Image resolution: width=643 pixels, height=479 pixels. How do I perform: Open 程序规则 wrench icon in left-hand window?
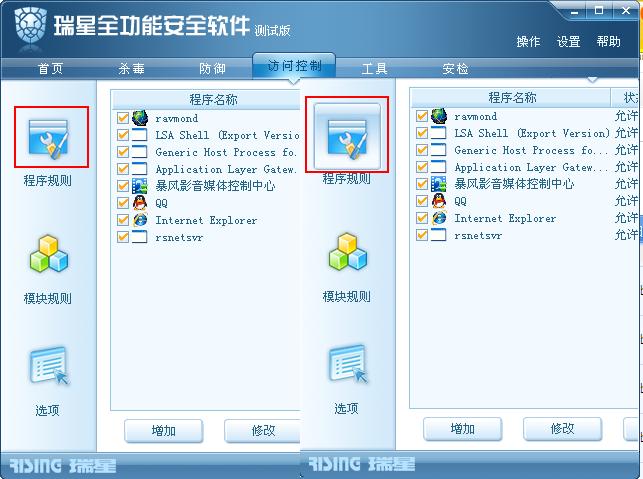[x=48, y=139]
